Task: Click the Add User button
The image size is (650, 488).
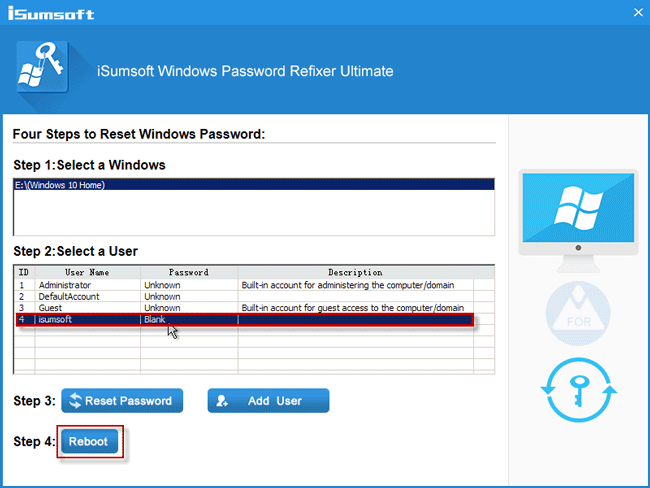Action: point(268,401)
